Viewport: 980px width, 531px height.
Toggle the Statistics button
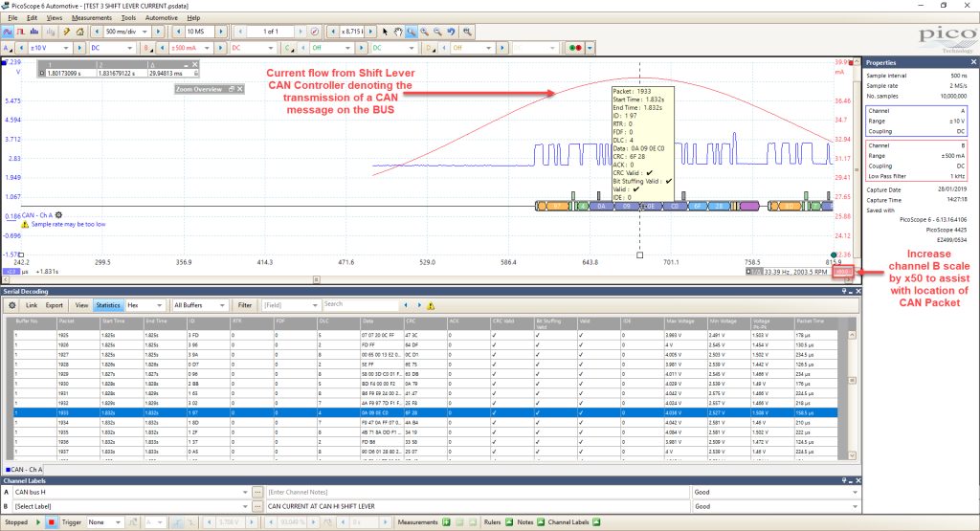(x=107, y=305)
